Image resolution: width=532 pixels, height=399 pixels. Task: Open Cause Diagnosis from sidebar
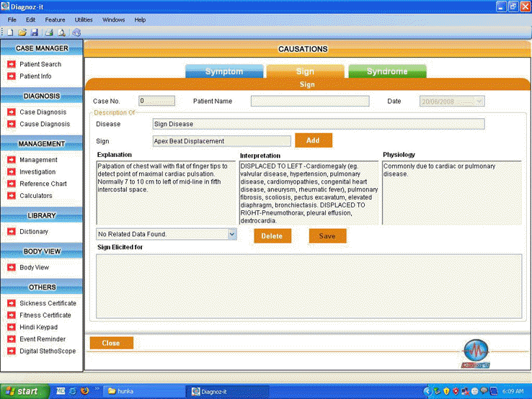45,124
